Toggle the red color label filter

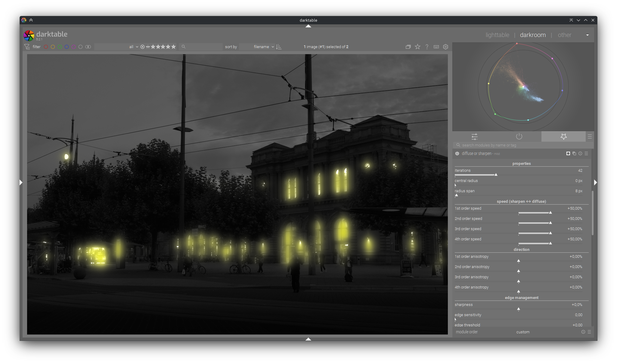coord(46,47)
